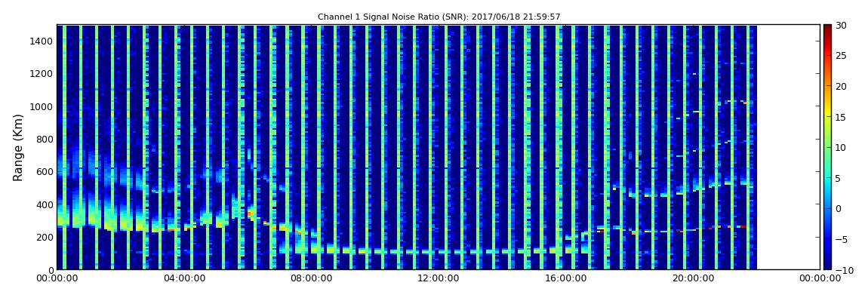Click the 15 value on the colorbar
868x307 pixels.
point(841,117)
